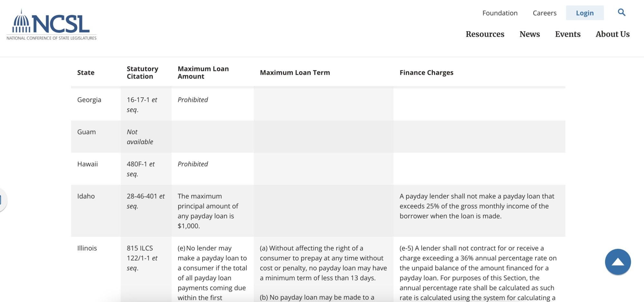Open the Events menu
The width and height of the screenshot is (644, 302).
click(568, 34)
